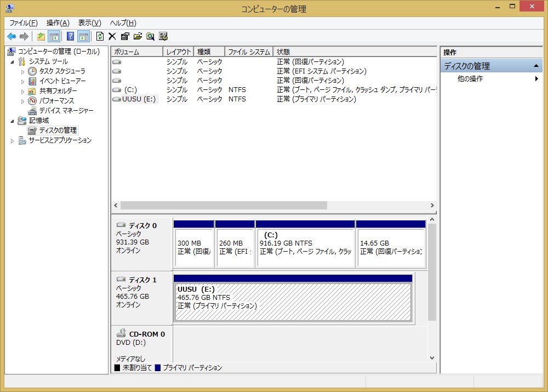Screen dimensions: 548x392
Task: Click the volume list horizontal scrollbar right arrow
Action: (x=432, y=205)
